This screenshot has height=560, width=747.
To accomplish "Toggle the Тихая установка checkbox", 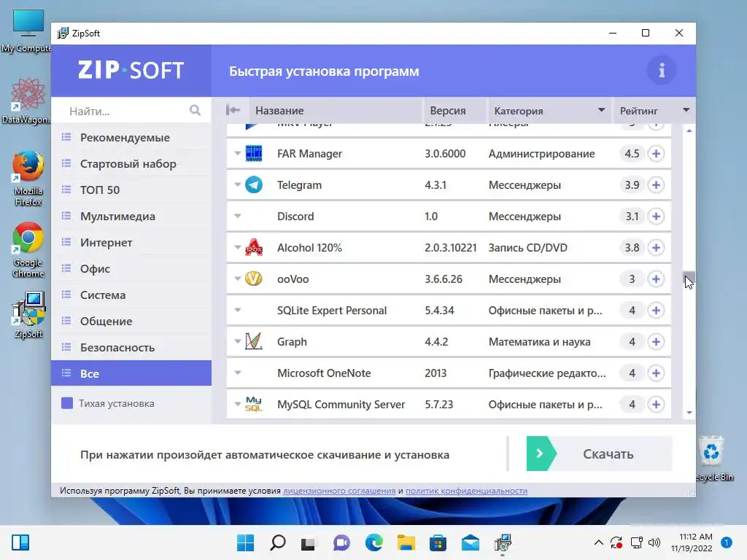I will coord(67,403).
